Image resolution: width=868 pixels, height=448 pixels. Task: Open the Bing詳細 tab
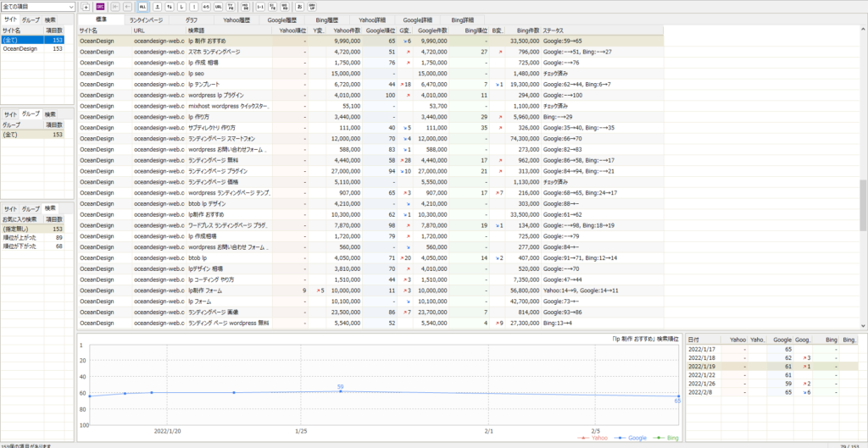(x=462, y=20)
